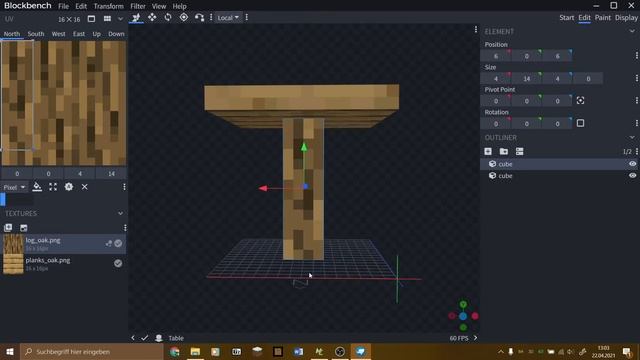Hide the second cube with eye icon

pyautogui.click(x=632, y=176)
